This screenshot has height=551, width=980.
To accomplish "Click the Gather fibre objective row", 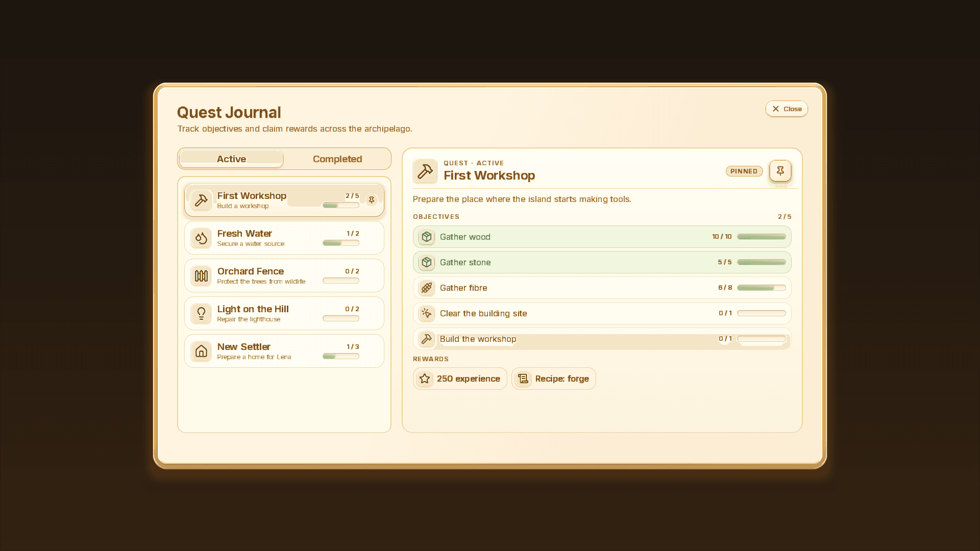I will click(602, 288).
